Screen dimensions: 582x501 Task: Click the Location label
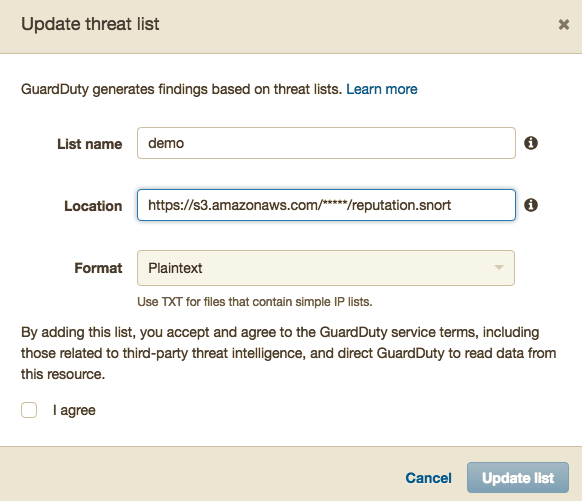point(93,206)
